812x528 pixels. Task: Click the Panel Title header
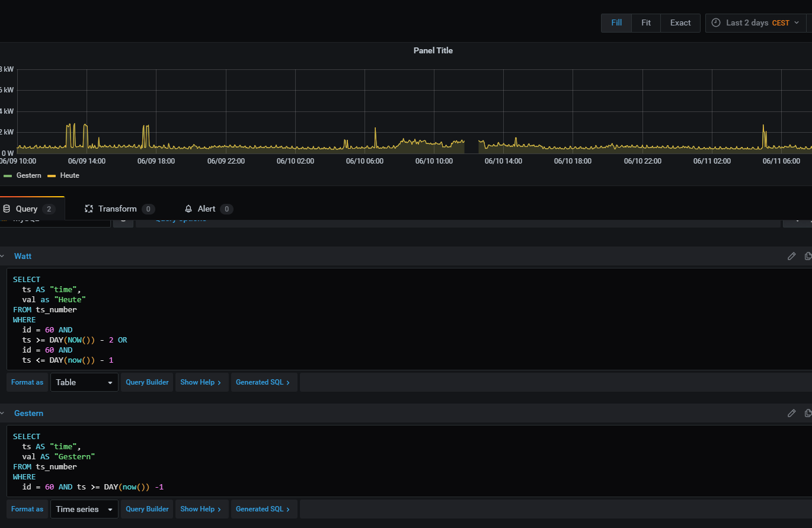point(433,50)
